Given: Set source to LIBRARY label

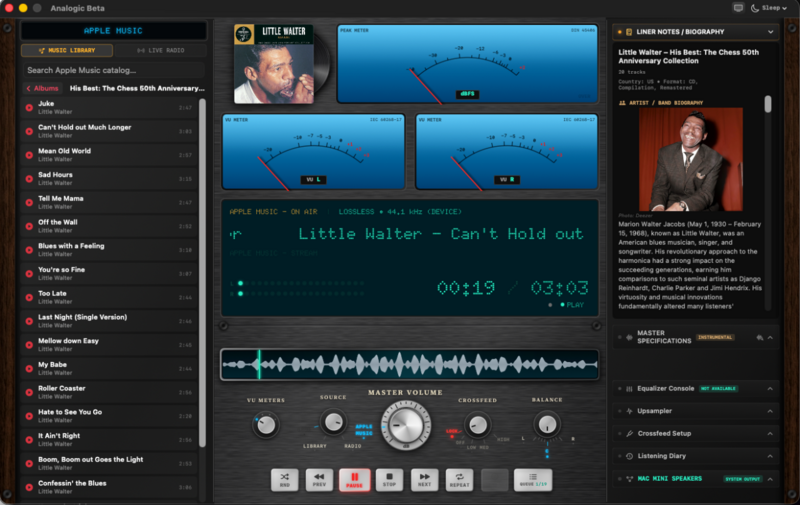Looking at the screenshot, I should point(314,446).
